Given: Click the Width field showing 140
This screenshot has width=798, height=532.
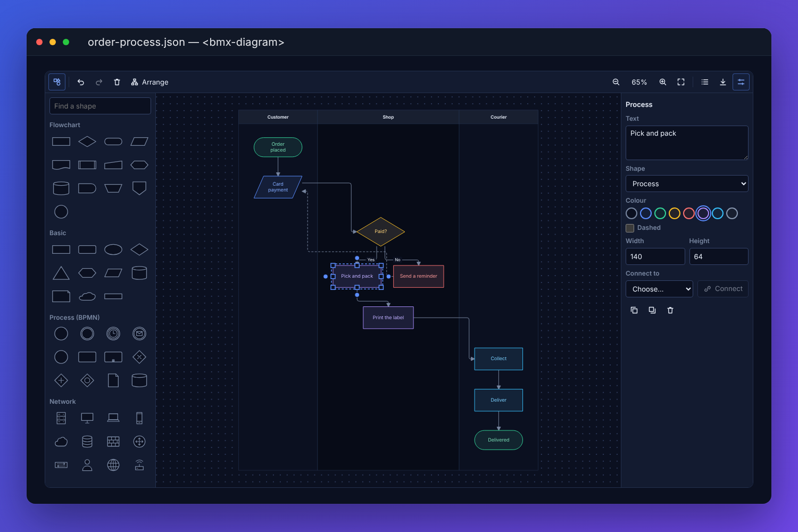Looking at the screenshot, I should coord(655,256).
